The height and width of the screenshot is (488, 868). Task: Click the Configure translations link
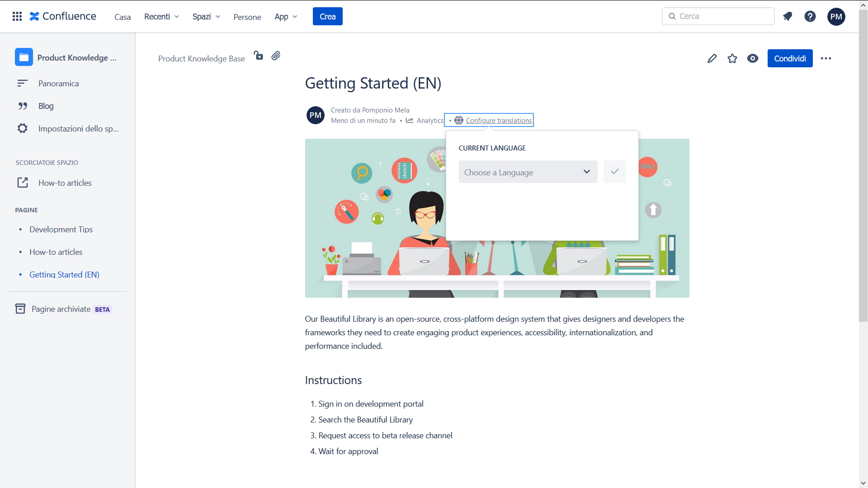point(498,120)
